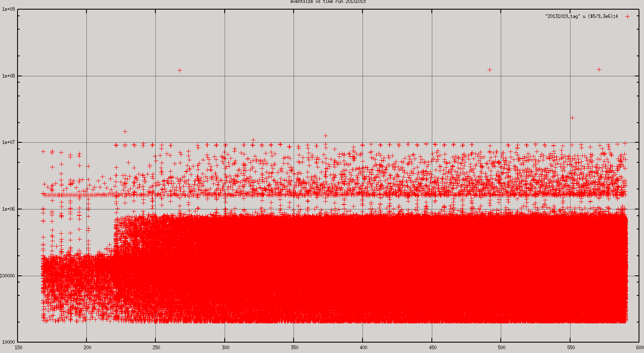Click the y-axis label 100000
The height and width of the screenshot is (353, 644).
[x=8, y=276]
